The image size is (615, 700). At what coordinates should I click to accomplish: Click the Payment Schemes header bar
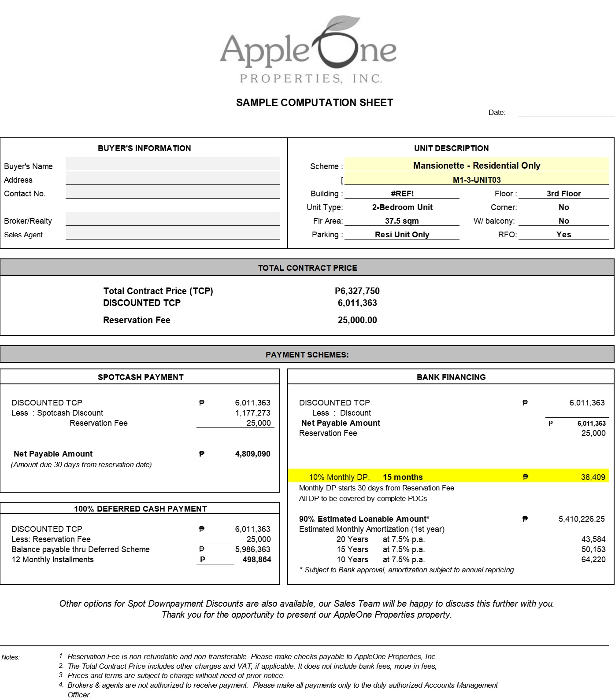[x=307, y=354]
